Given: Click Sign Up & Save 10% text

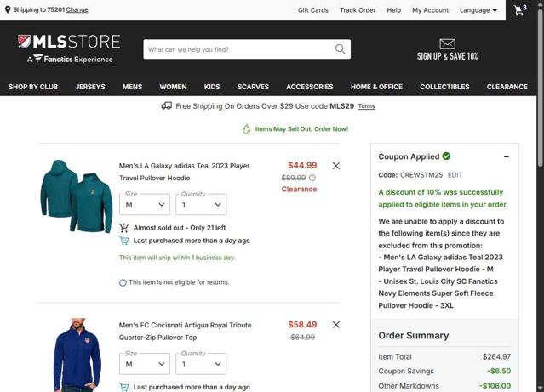Looking at the screenshot, I should tap(447, 56).
